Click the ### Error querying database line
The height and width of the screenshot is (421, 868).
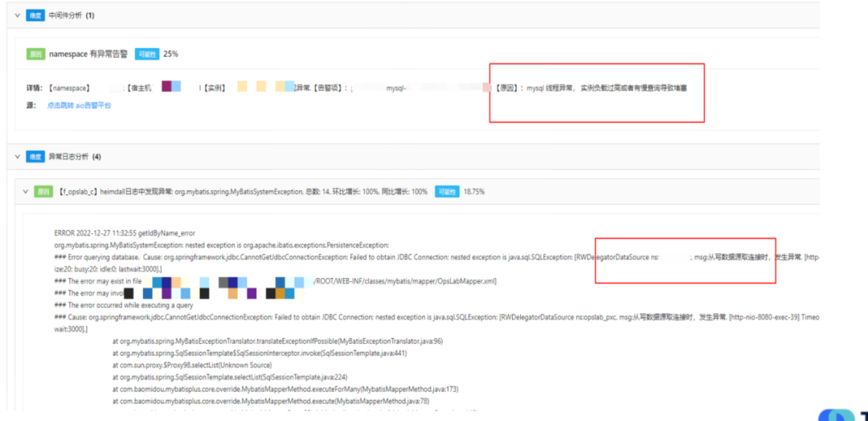pos(436,257)
